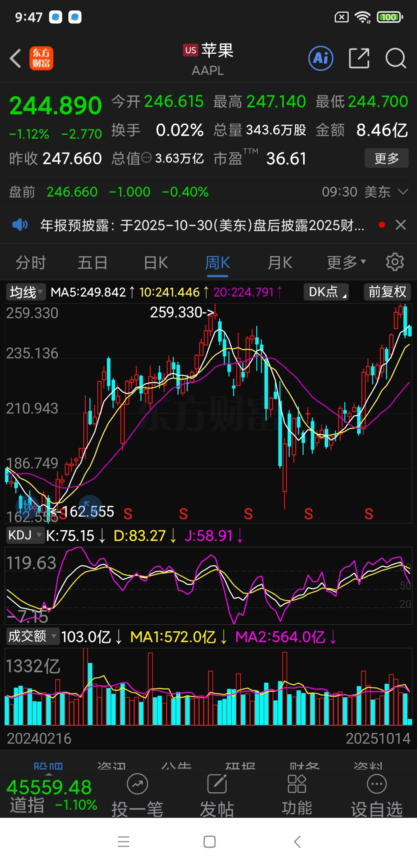Viewport: 417px width, 868px height.
Task: Open the 均线 indicator dropdown
Action: tap(25, 292)
